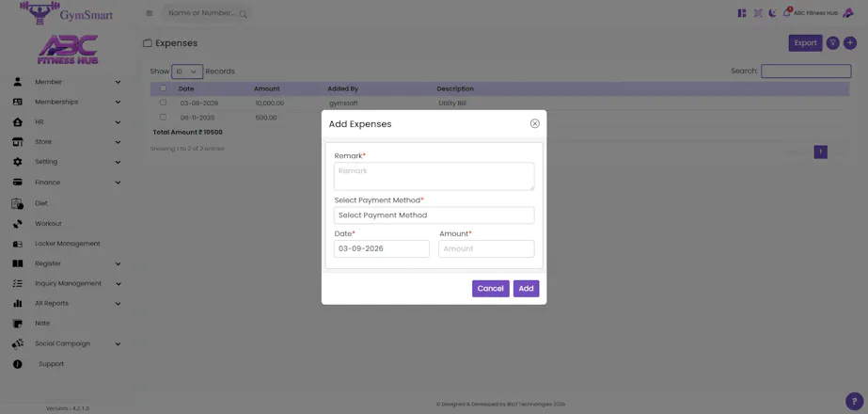Open the Note menu item

(42, 323)
